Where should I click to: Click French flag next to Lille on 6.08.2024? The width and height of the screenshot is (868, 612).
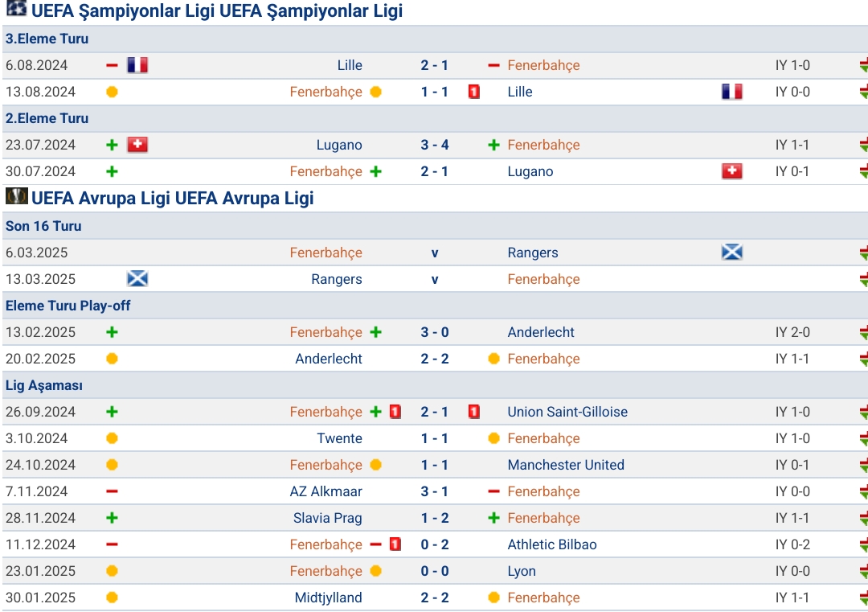137,65
